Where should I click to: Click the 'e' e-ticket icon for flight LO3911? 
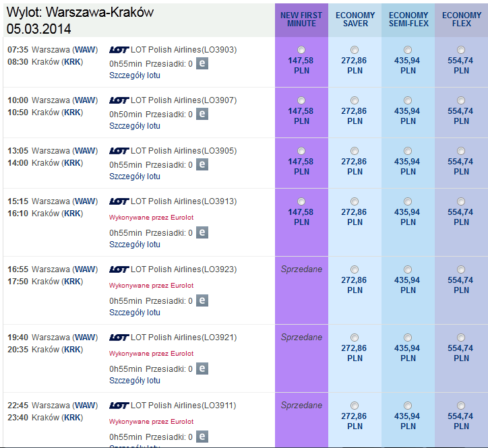(202, 437)
